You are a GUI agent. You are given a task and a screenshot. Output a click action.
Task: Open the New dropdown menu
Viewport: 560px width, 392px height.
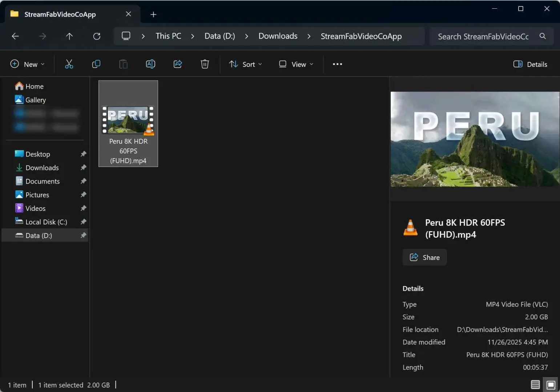27,64
